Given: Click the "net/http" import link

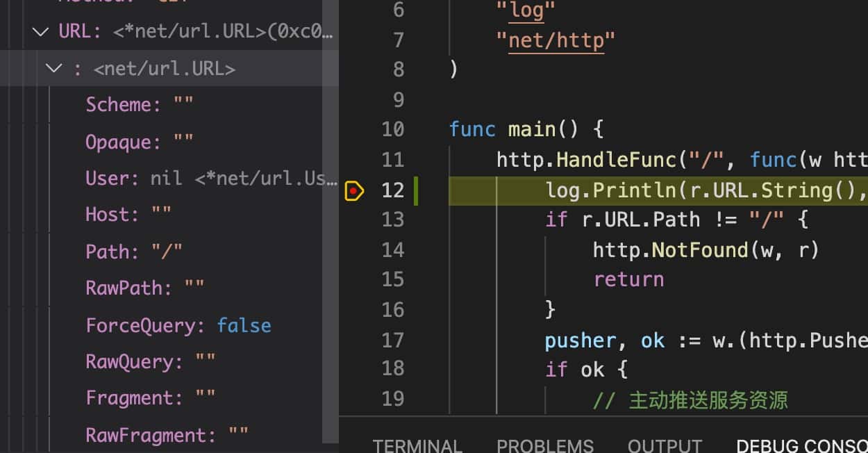Looking at the screenshot, I should (x=556, y=40).
